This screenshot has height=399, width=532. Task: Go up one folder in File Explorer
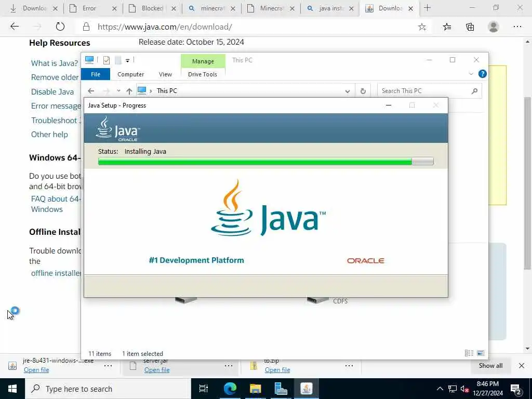pos(129,91)
